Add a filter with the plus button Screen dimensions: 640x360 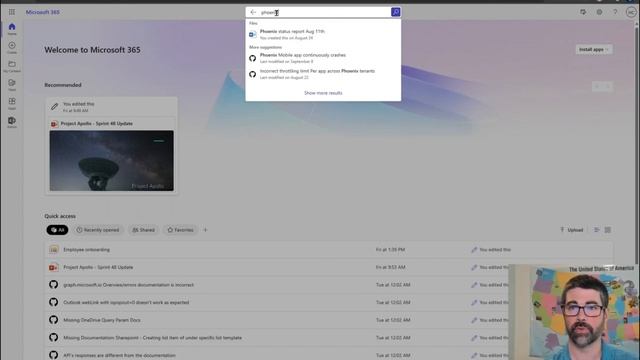pyautogui.click(x=205, y=230)
